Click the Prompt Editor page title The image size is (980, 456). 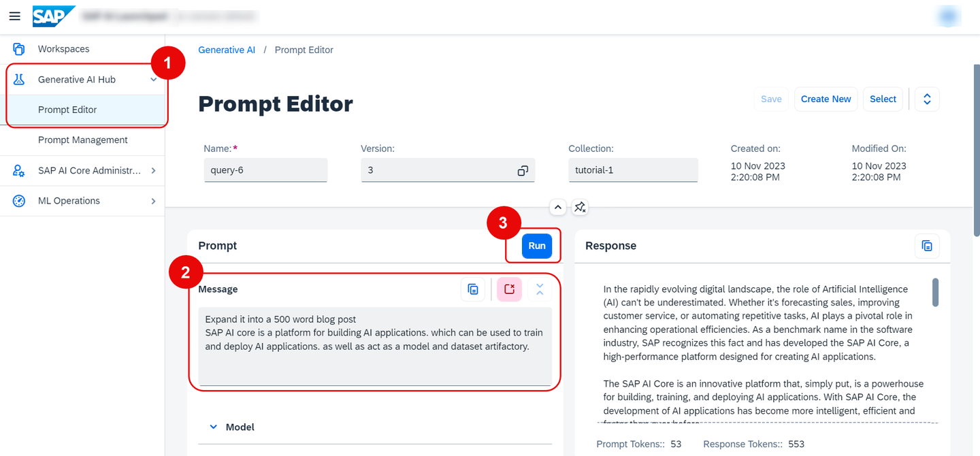pos(276,104)
